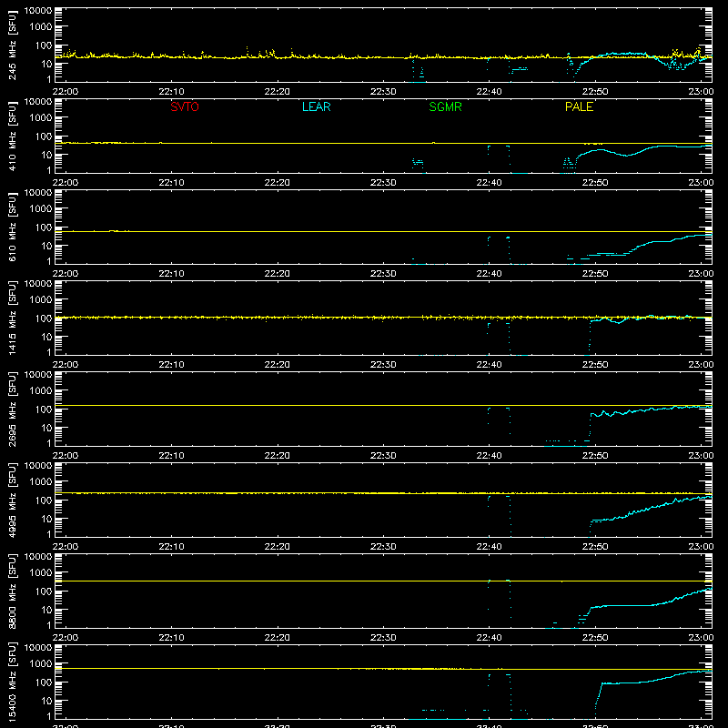Select the 2695 MHz [SFU] axis title
The height and width of the screenshot is (728, 728).
pos(13,409)
